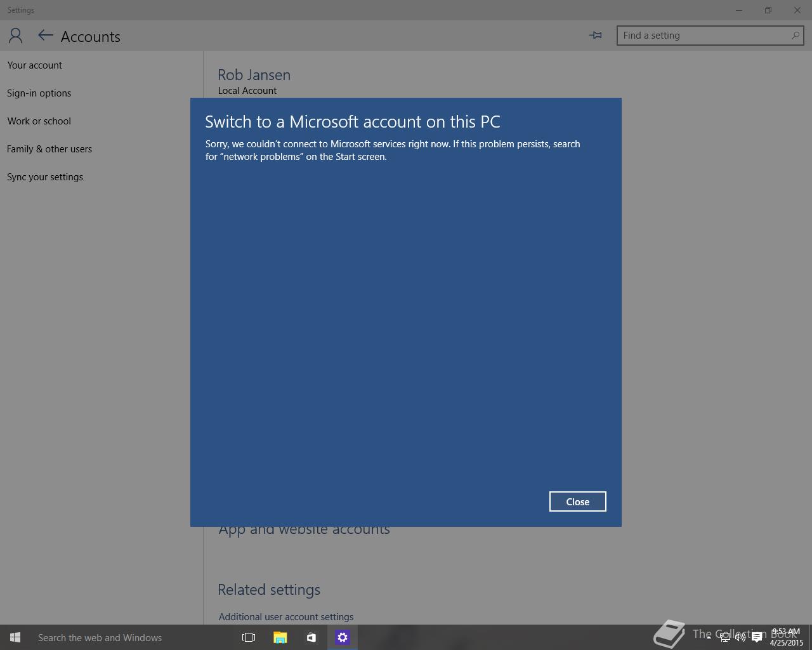The height and width of the screenshot is (650, 812).
Task: Click the Accounts person icon
Action: (15, 36)
